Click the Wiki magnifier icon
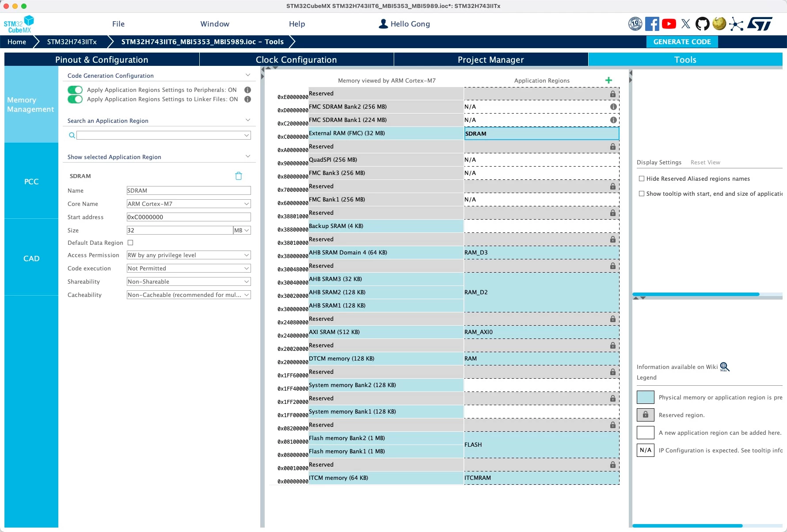Screen dimensions: 787x532 coord(725,367)
